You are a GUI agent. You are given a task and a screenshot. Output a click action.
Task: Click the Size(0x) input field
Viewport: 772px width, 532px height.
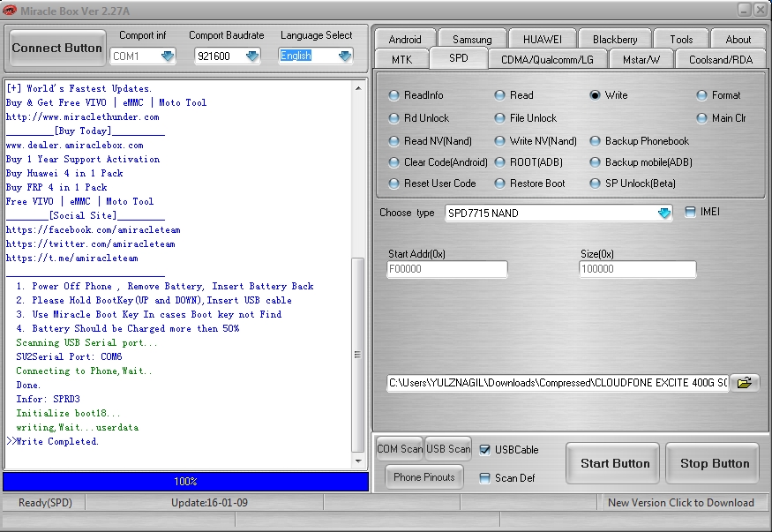(638, 269)
